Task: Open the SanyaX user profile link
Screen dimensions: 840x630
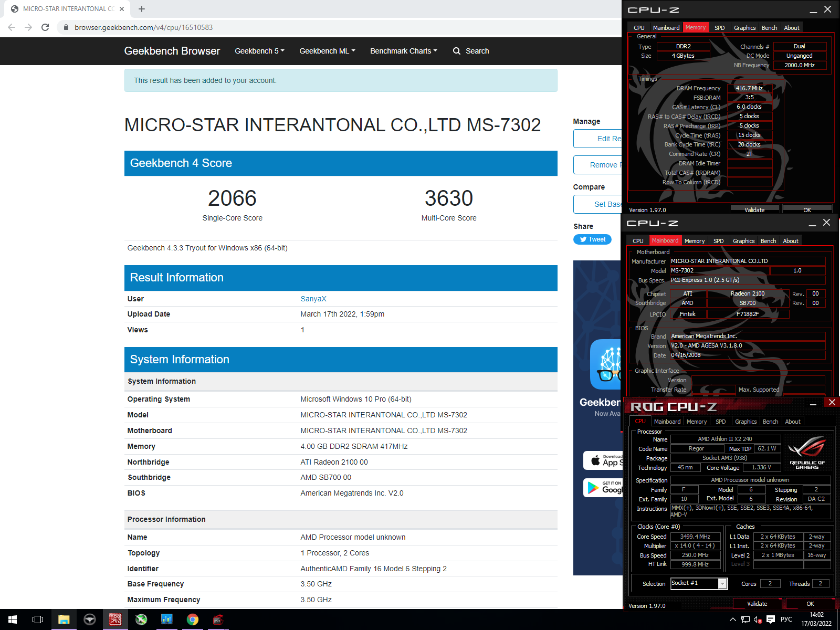Action: pos(313,299)
